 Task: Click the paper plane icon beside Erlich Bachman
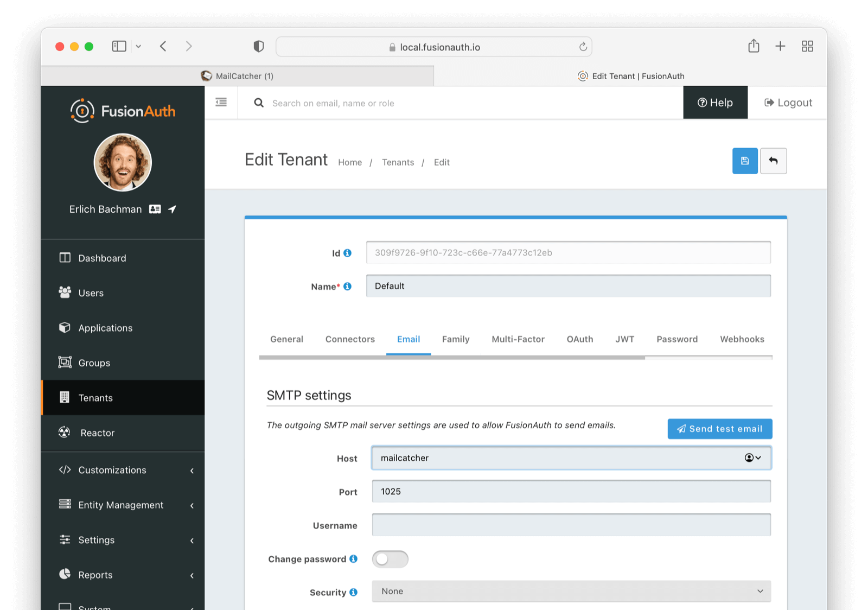click(172, 209)
